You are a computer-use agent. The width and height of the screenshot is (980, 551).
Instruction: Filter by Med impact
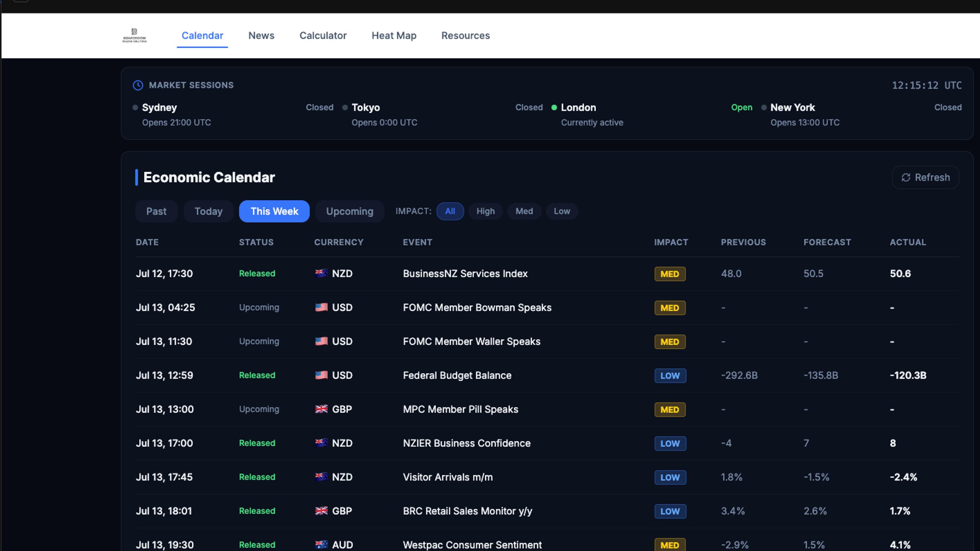pyautogui.click(x=524, y=211)
